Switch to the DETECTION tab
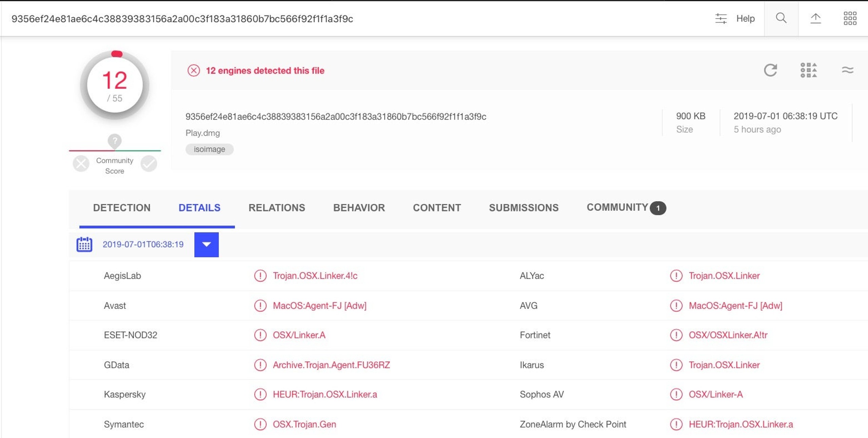This screenshot has width=868, height=438. point(122,208)
